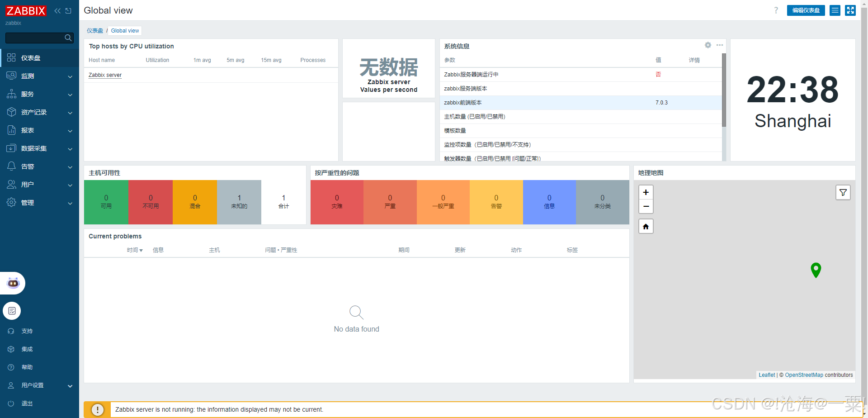This screenshot has width=868, height=418.
Task: Click the 数据采集 data collection icon
Action: pos(11,148)
